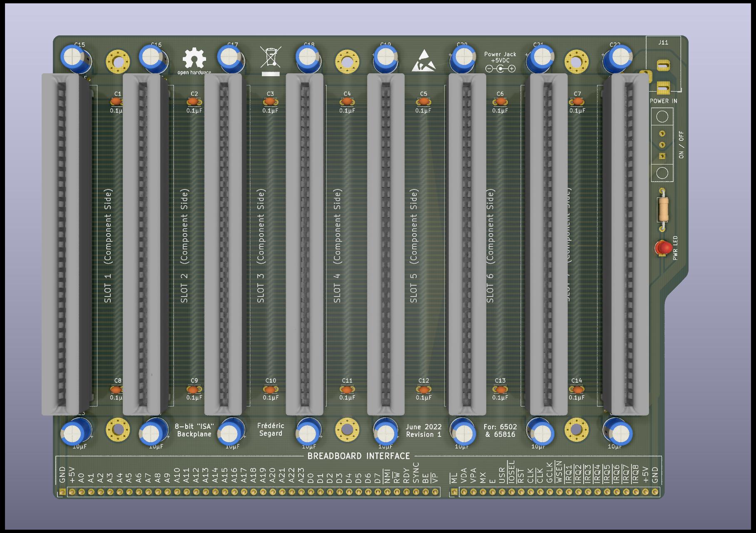Click the open hardware gear logo
The height and width of the screenshot is (533, 756).
194,58
